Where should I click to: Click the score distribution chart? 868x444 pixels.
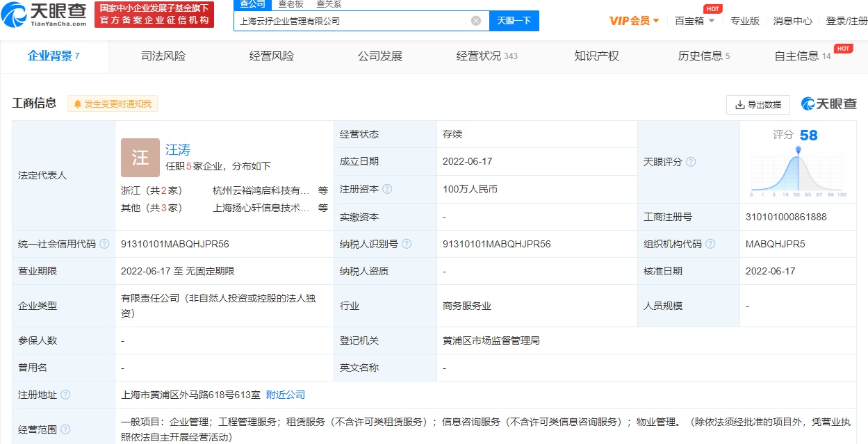[x=799, y=172]
